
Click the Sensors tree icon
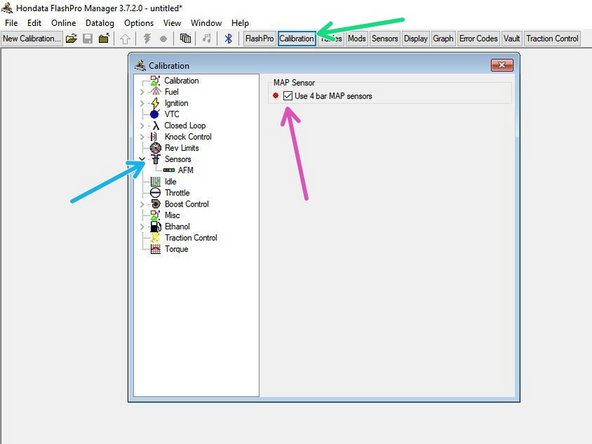(156, 159)
